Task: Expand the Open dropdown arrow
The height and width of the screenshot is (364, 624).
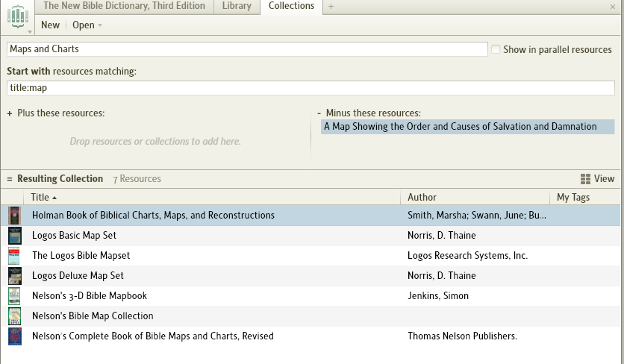Action: click(x=100, y=25)
